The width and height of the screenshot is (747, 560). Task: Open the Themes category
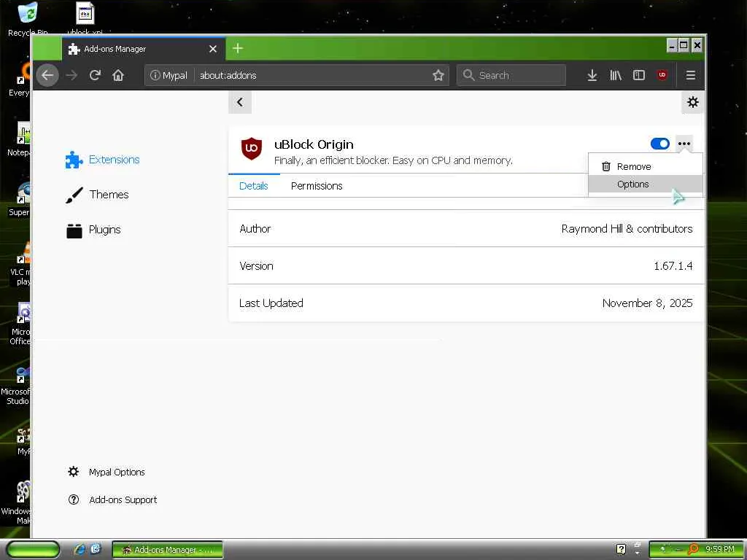[x=97, y=194]
